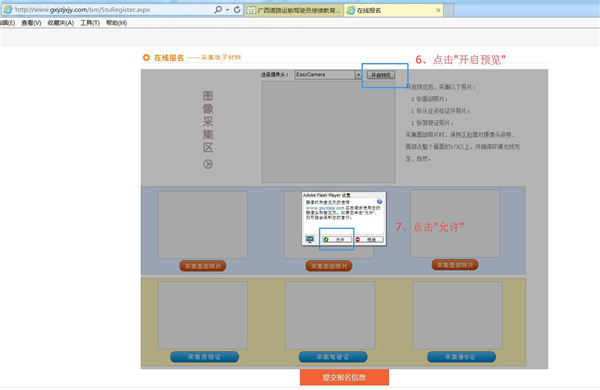600x390 pixels.
Task: Open a new tab with the blank tab button
Action: 449,10
